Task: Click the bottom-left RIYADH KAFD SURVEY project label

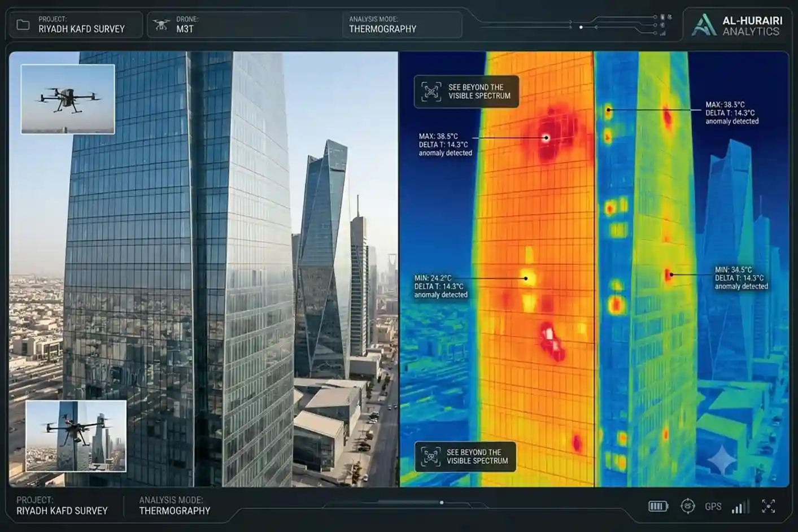Action: (x=62, y=511)
